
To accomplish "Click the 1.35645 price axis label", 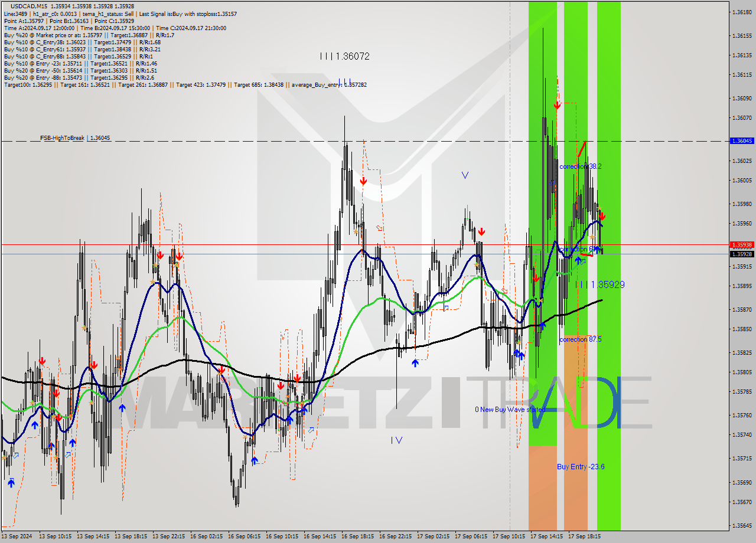I will coord(742,525).
